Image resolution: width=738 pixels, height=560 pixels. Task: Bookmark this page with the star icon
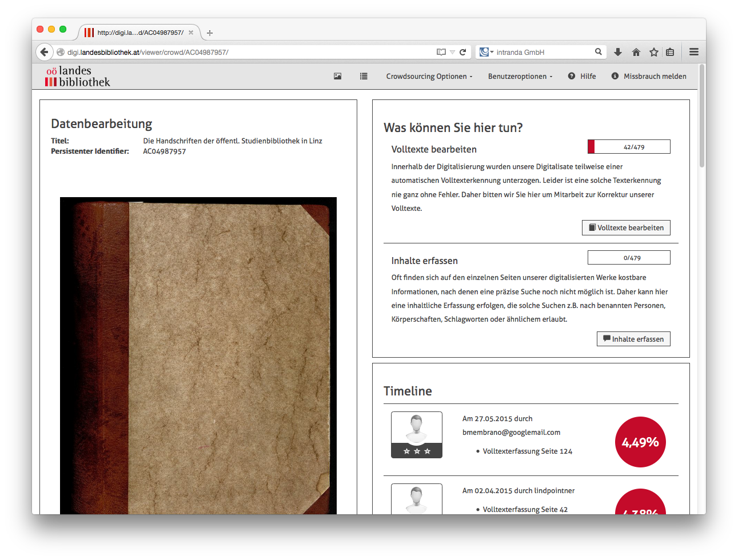(x=654, y=52)
